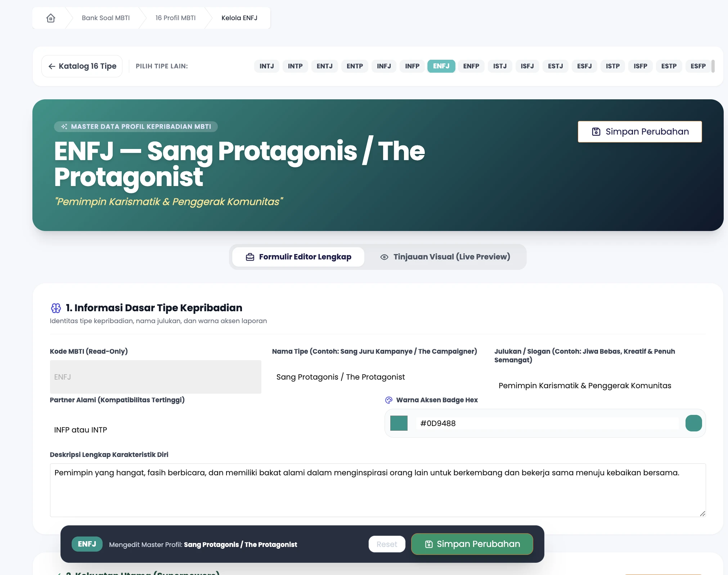This screenshot has height=575, width=728.
Task: Select the ENFP type chip
Action: 471,66
